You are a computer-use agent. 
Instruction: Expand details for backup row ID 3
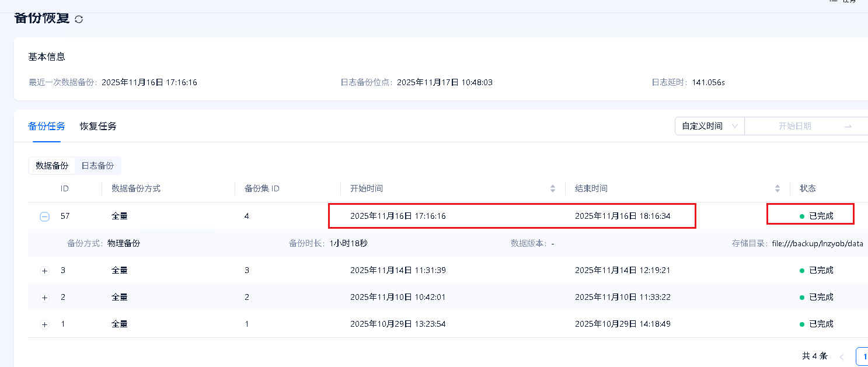pos(45,271)
